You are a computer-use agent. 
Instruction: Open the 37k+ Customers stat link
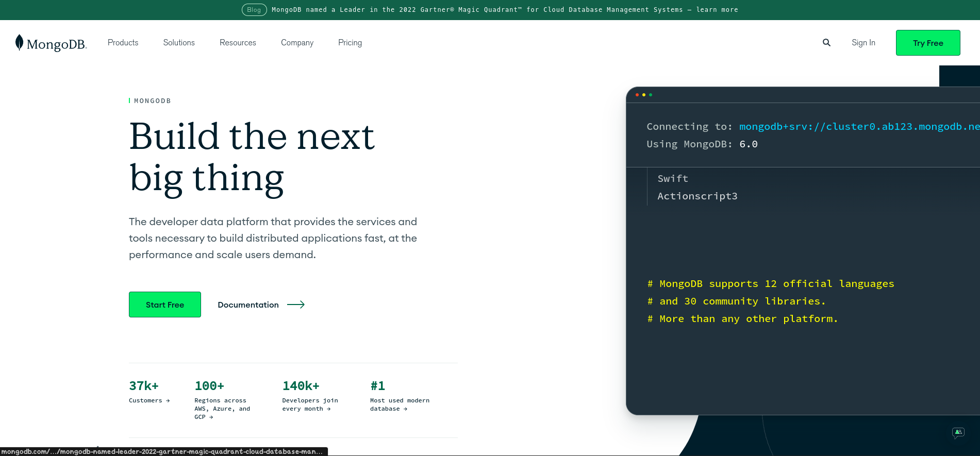[x=150, y=392]
